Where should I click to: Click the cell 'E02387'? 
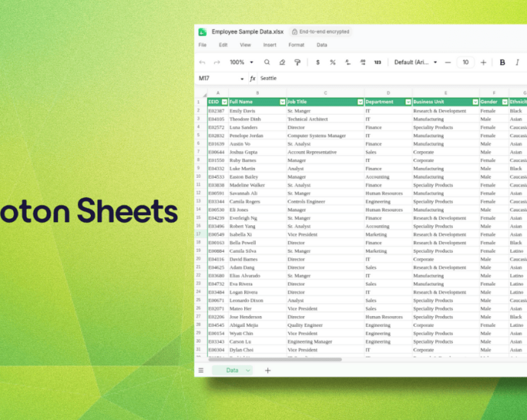coord(218,111)
